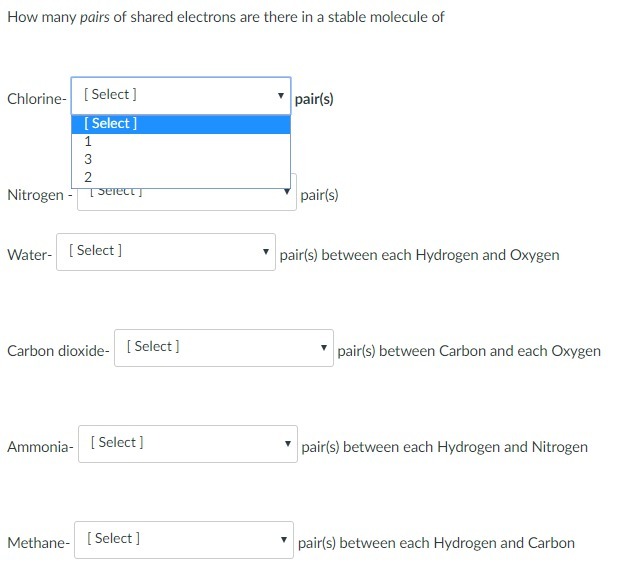Click the question heading about shared electrons
This screenshot has width=623, height=568.
(x=225, y=17)
